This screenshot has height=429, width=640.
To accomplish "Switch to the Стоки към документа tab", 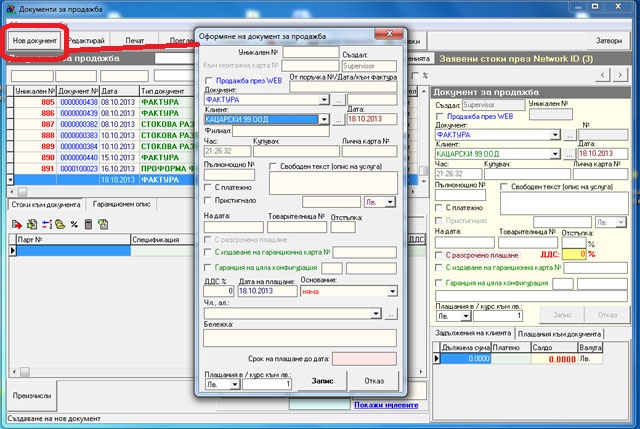I will pos(46,204).
